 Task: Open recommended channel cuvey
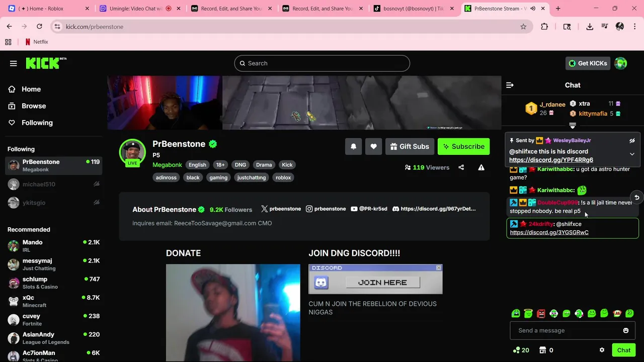coord(54,320)
